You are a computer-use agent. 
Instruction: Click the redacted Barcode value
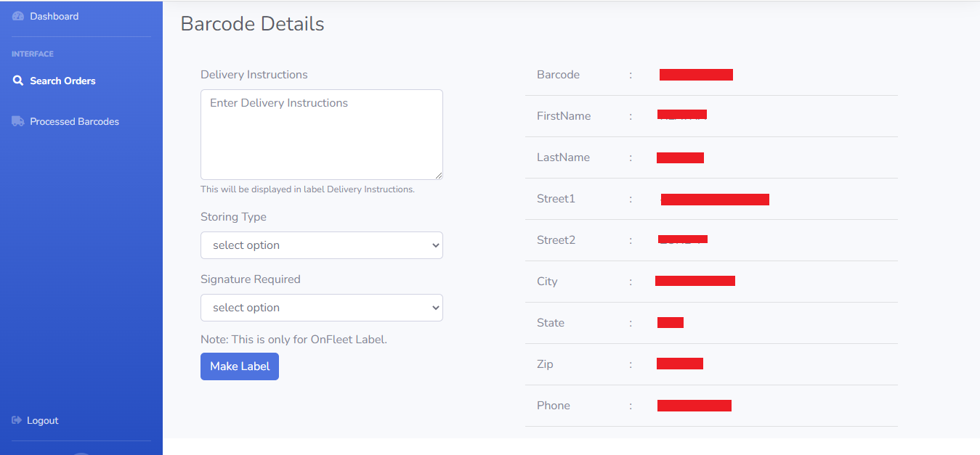pyautogui.click(x=696, y=75)
